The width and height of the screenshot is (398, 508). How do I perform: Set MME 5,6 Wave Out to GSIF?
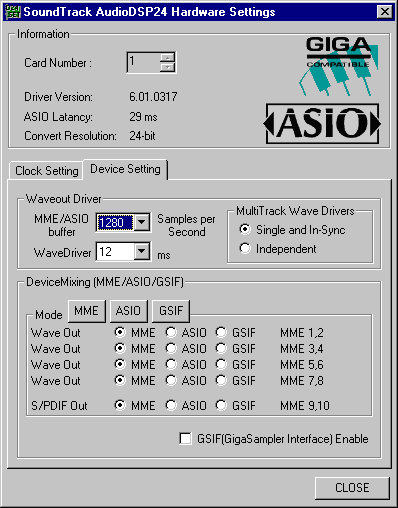221,364
